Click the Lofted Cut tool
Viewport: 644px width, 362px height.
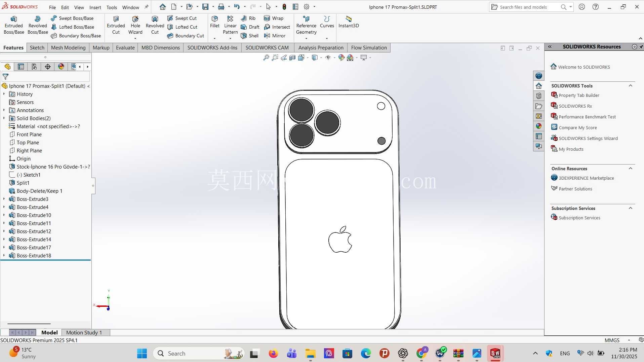pos(182,27)
